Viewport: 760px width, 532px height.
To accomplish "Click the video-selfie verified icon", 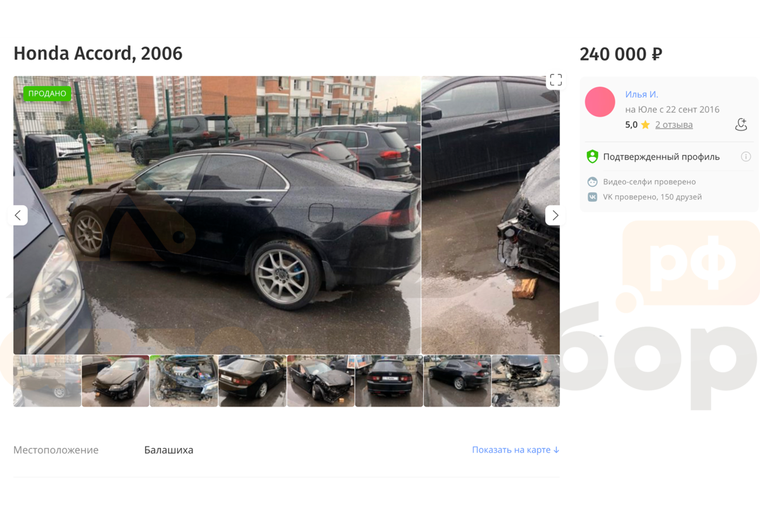I will pos(592,182).
